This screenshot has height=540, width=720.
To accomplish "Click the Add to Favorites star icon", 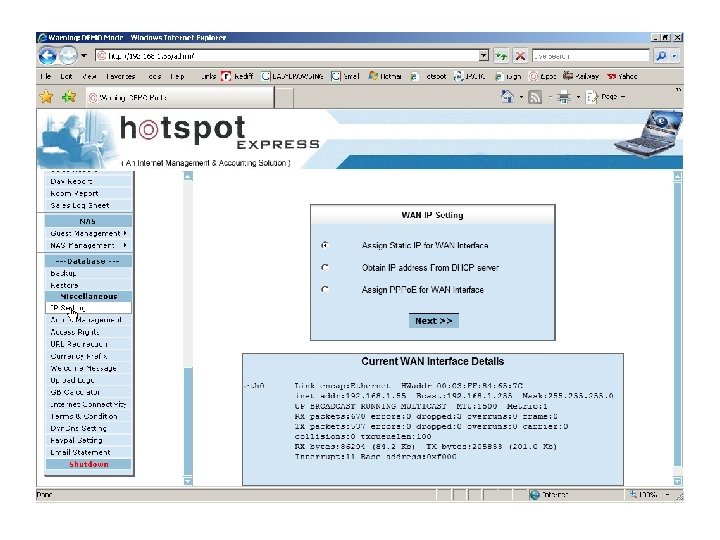I will coord(69,97).
